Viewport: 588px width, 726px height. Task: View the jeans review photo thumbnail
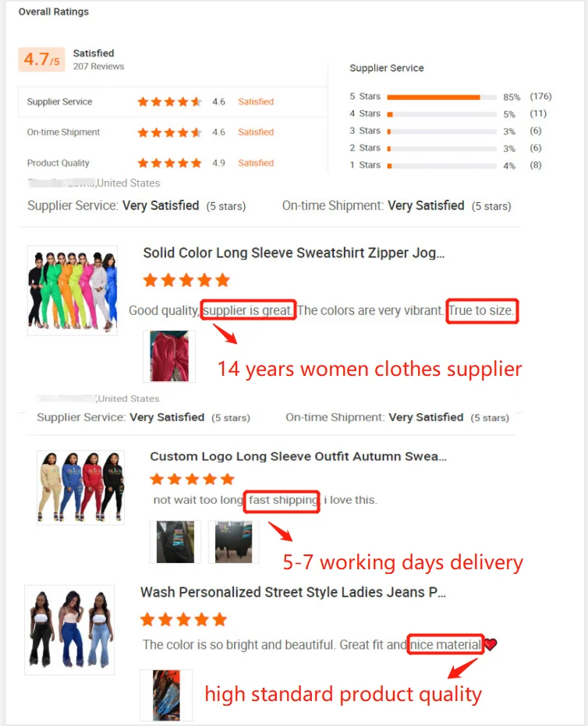click(166, 695)
